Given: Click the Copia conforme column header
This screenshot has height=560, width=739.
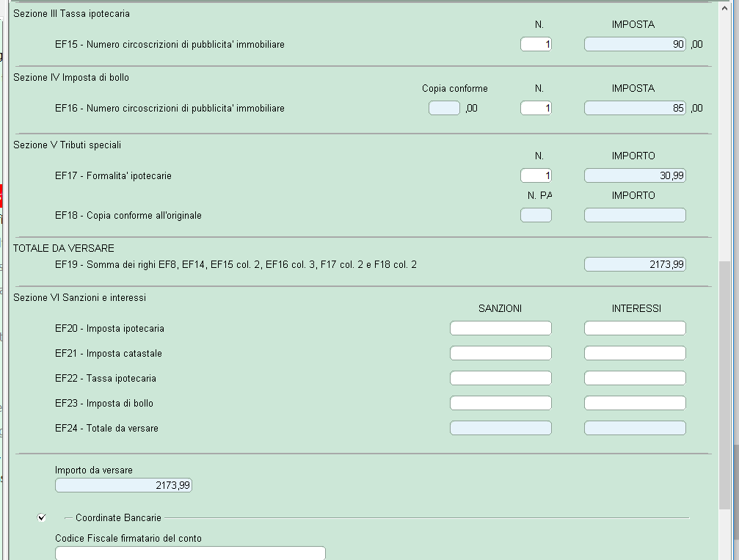Looking at the screenshot, I should pyautogui.click(x=455, y=88).
